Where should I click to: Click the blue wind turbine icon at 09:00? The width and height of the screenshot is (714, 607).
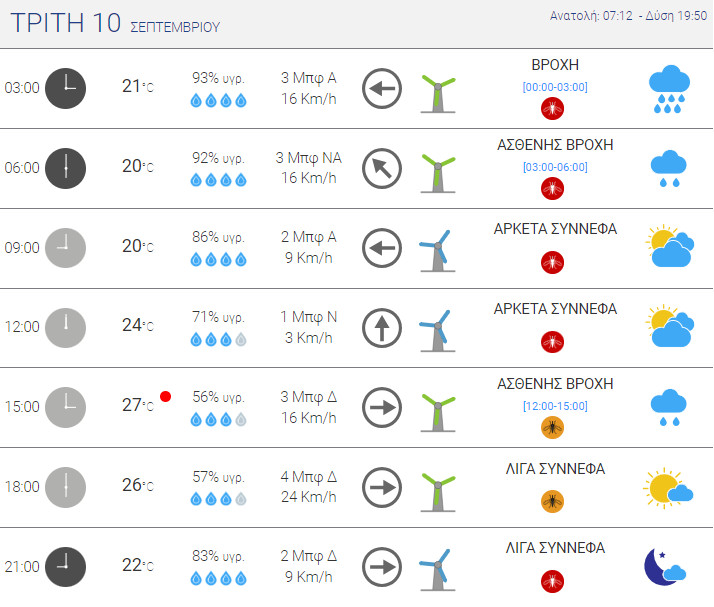pos(437,251)
